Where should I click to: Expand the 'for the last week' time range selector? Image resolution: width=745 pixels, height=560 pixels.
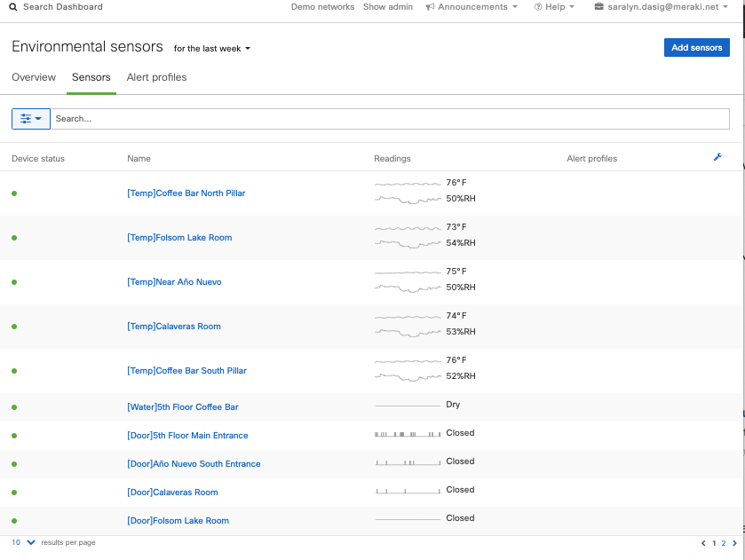pos(211,49)
